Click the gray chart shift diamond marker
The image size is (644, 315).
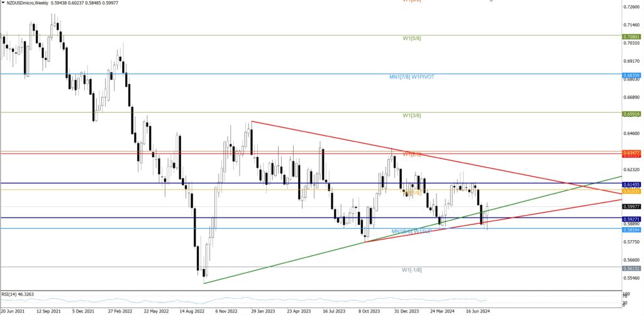tap(491, 1)
